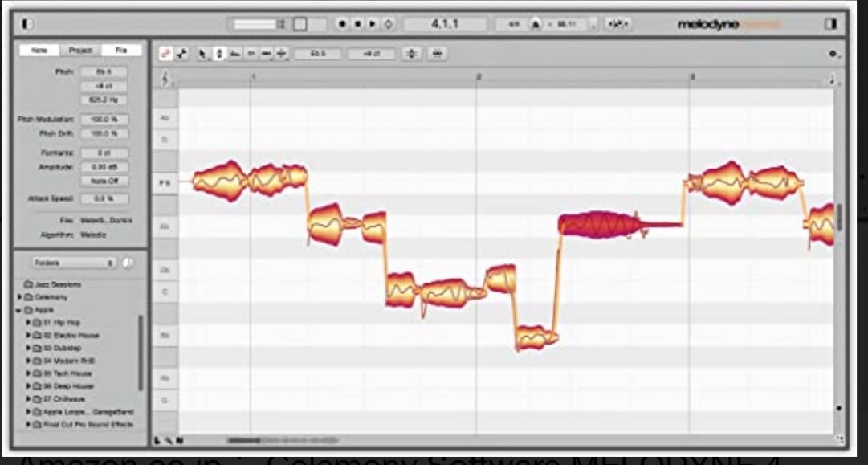The image size is (868, 465).
Task: Open the Quantize Time macro icon
Action: 438,54
